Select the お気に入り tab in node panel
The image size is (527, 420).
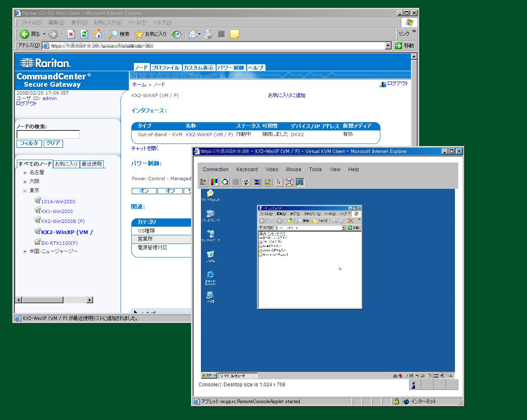click(66, 164)
